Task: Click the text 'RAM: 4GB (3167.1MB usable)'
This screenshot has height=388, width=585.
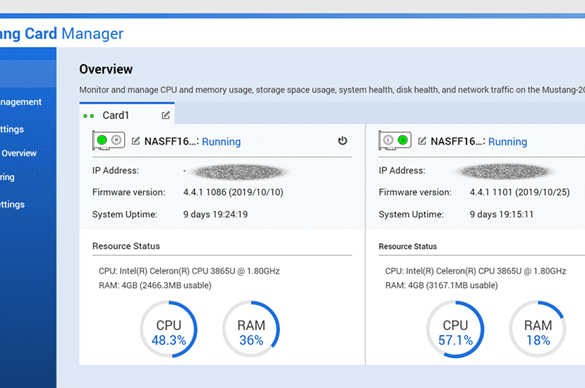Action: [441, 285]
